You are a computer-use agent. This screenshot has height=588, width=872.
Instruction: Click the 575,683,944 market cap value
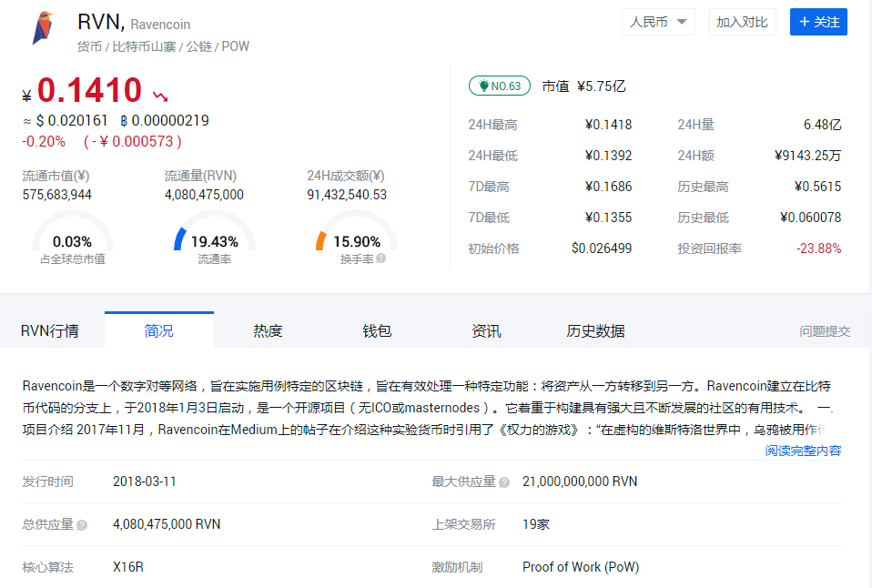click(56, 195)
